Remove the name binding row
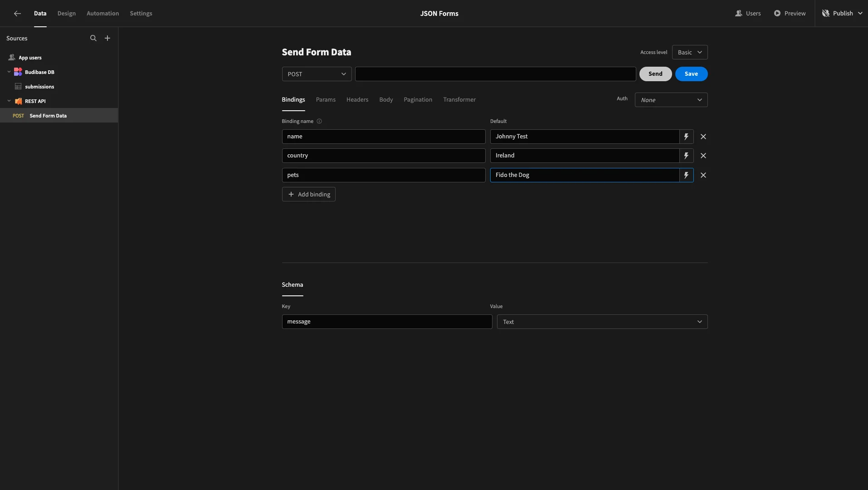This screenshot has width=868, height=490. point(703,136)
